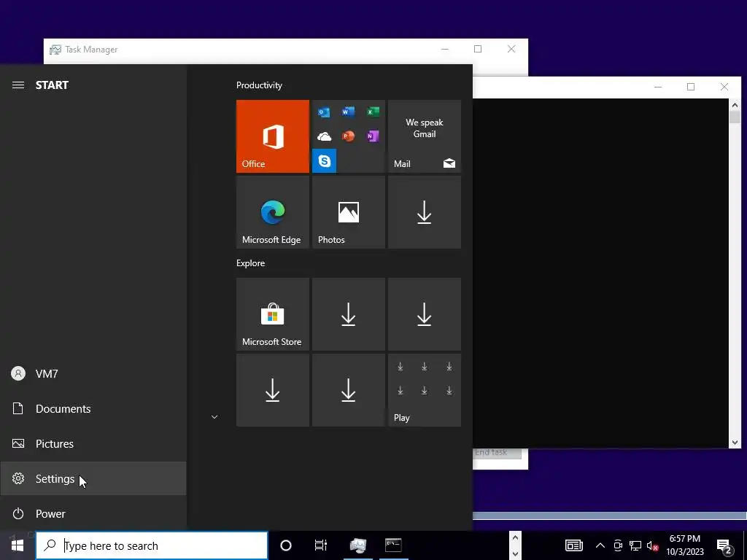The width and height of the screenshot is (747, 560).
Task: Launch Excel from the Office apps folder
Action: [373, 112]
